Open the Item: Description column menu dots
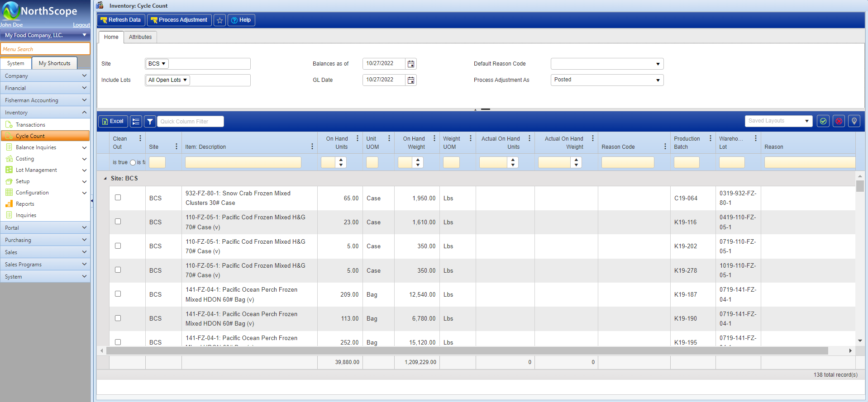868x402 pixels. (312, 147)
